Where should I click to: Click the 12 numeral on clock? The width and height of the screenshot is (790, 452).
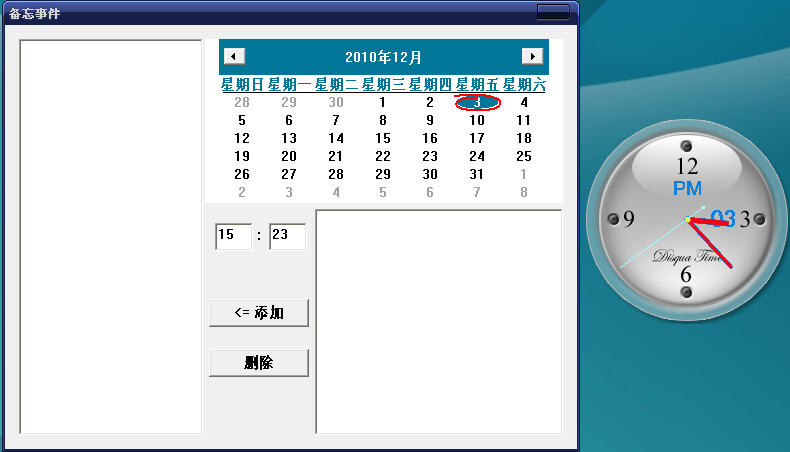click(x=687, y=166)
